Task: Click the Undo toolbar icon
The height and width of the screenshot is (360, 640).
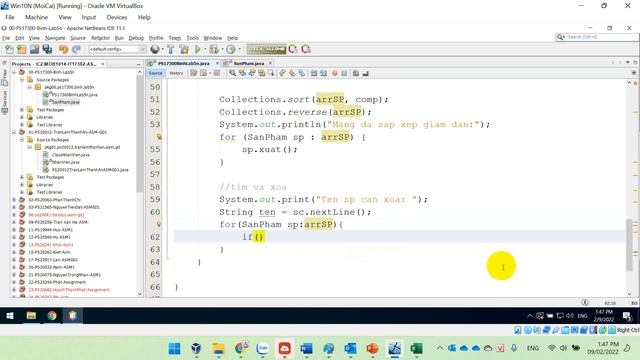Action: [63, 49]
